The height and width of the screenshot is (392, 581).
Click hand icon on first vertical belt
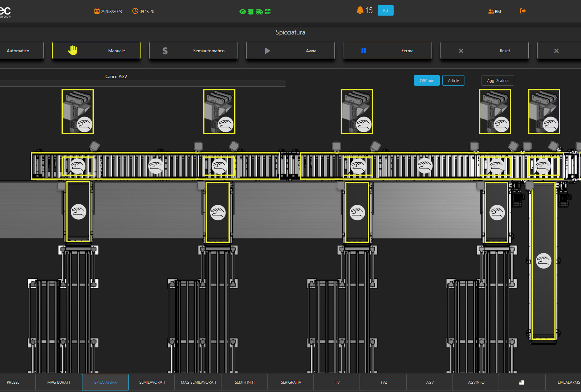pyautogui.click(x=78, y=212)
